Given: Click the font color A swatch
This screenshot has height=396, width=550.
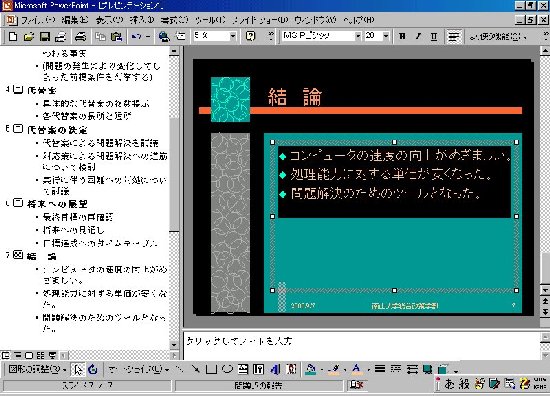Looking at the screenshot, I should pos(356,369).
